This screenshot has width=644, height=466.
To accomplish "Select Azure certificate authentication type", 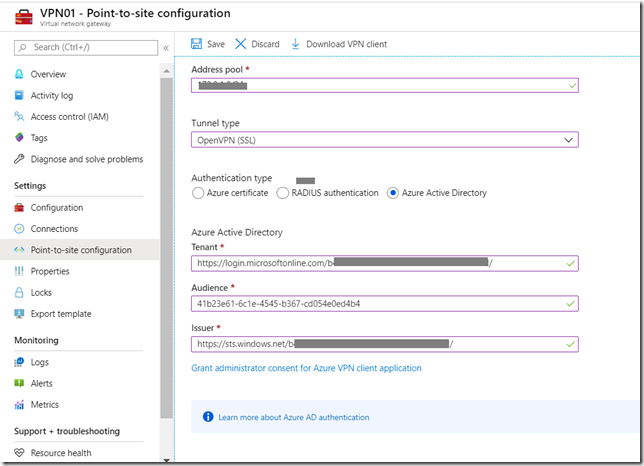I will pyautogui.click(x=198, y=193).
